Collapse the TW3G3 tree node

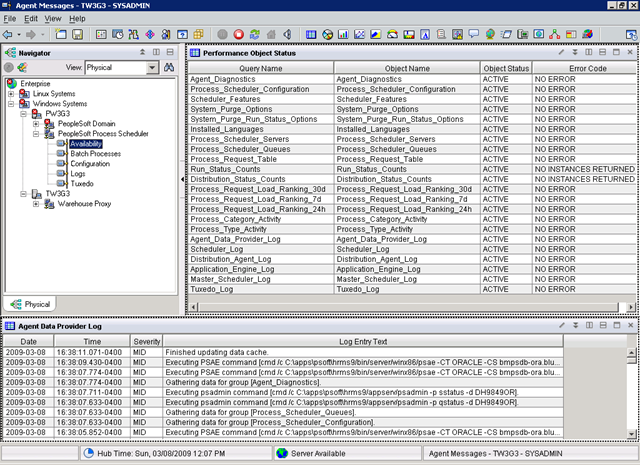click(x=24, y=194)
